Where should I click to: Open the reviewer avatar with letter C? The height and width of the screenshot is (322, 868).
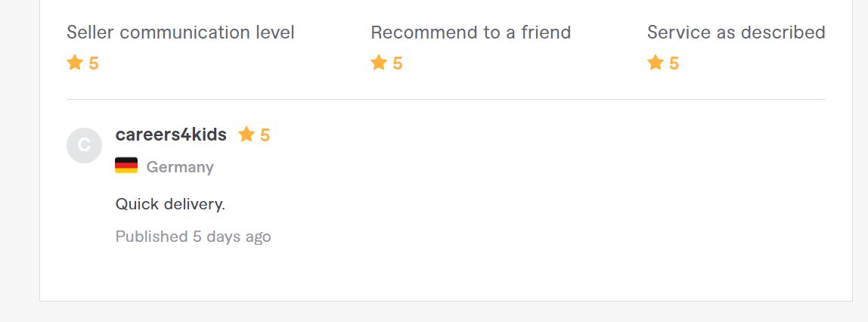[x=85, y=145]
